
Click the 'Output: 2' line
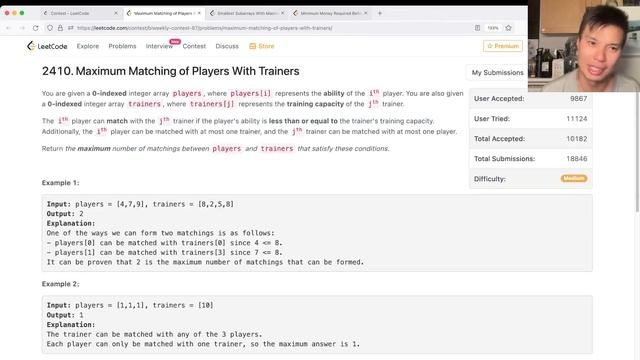pos(65,214)
